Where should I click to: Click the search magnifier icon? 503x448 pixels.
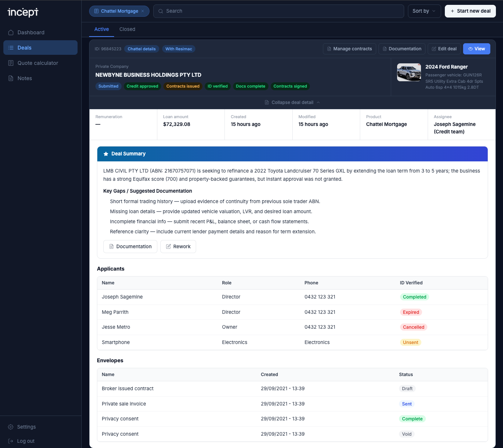[161, 11]
